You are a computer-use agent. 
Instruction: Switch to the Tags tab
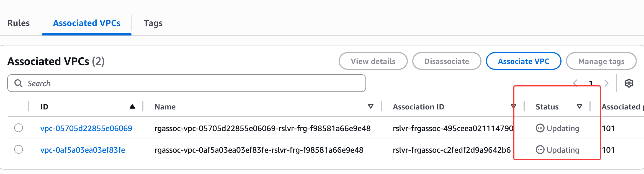tap(153, 23)
